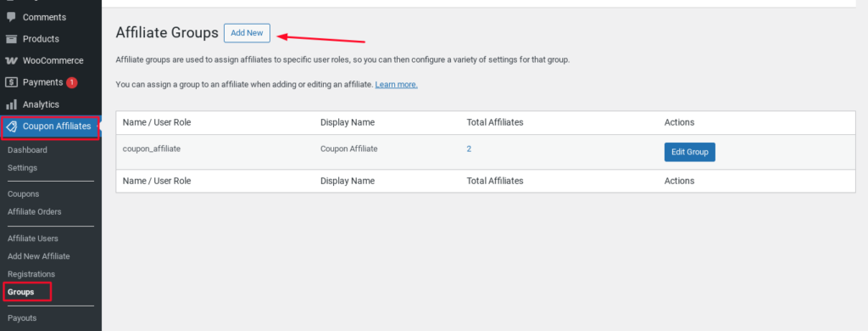Click the footer Total Affiliates label
The image size is (868, 331).
[495, 181]
